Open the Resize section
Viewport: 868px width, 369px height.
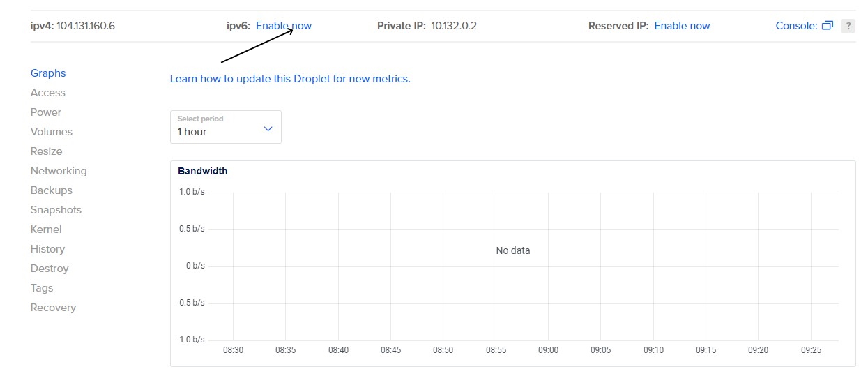[x=47, y=151]
